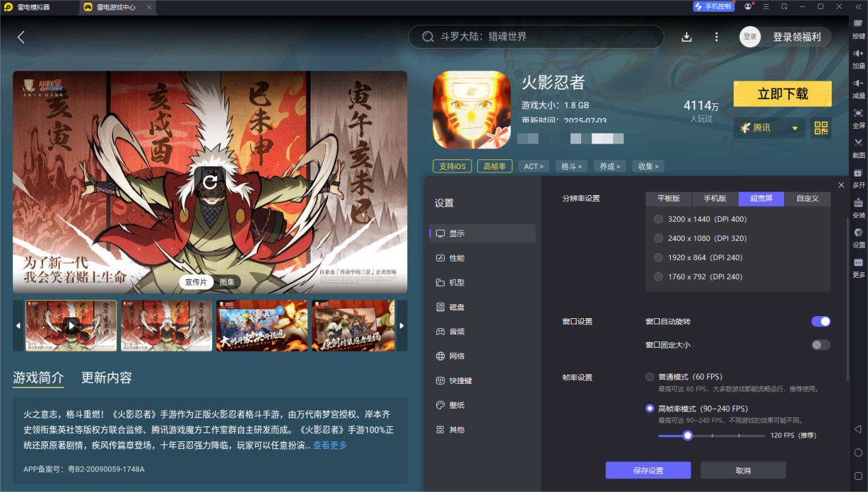Select 高帧率模式 (90~240 FPS) radio button
Screen dimensions: 868x492
tap(650, 409)
